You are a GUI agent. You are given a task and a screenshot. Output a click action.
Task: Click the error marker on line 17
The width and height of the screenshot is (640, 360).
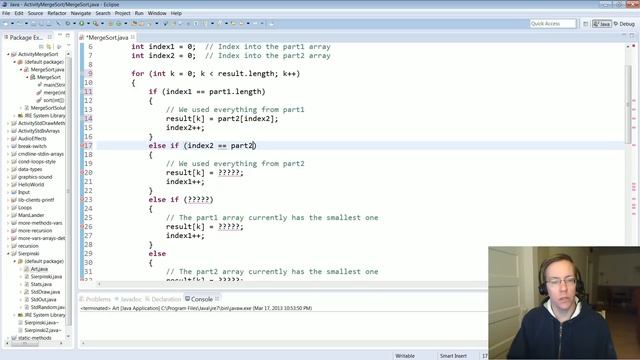point(82,145)
